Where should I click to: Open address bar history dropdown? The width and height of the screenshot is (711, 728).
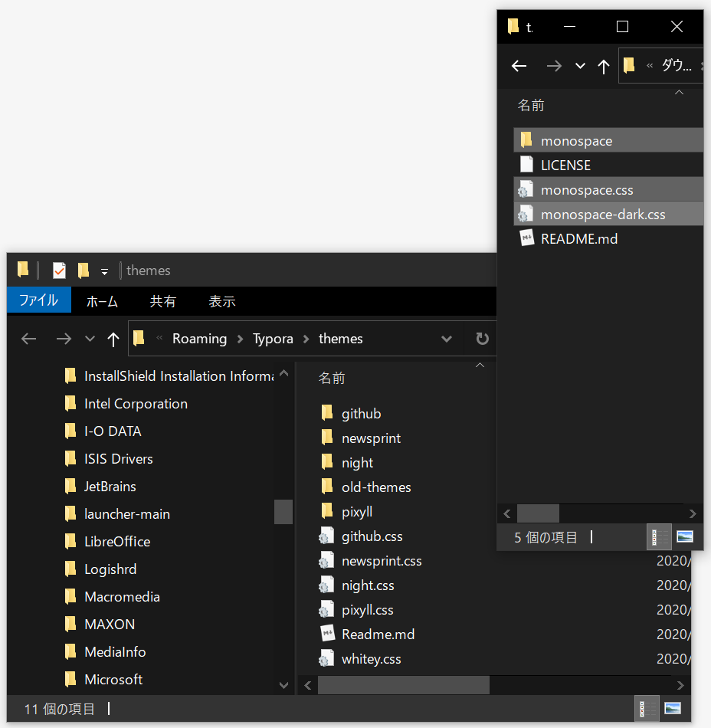pyautogui.click(x=447, y=339)
